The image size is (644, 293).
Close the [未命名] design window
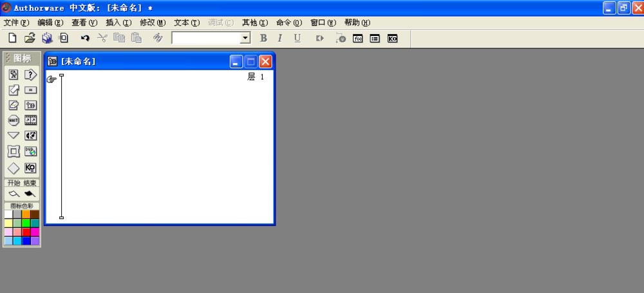click(265, 62)
